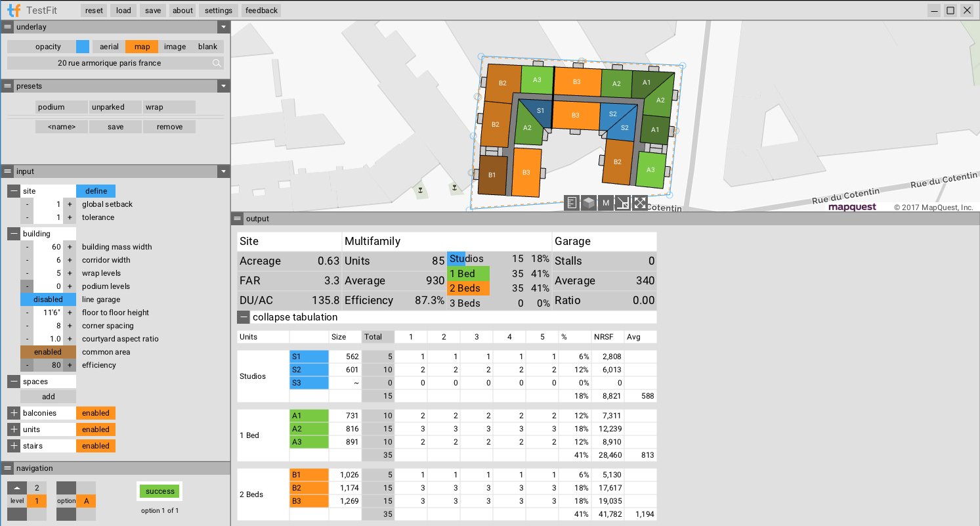Click the level up arrow in navigation
Image resolution: width=980 pixels, height=526 pixels.
[x=17, y=488]
